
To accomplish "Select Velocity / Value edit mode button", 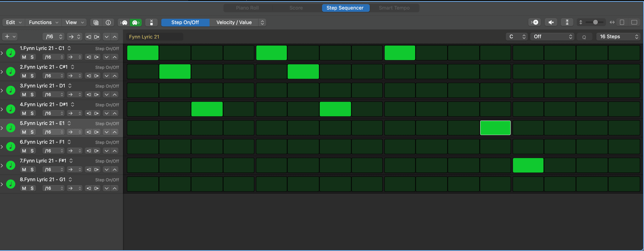I will pyautogui.click(x=234, y=22).
